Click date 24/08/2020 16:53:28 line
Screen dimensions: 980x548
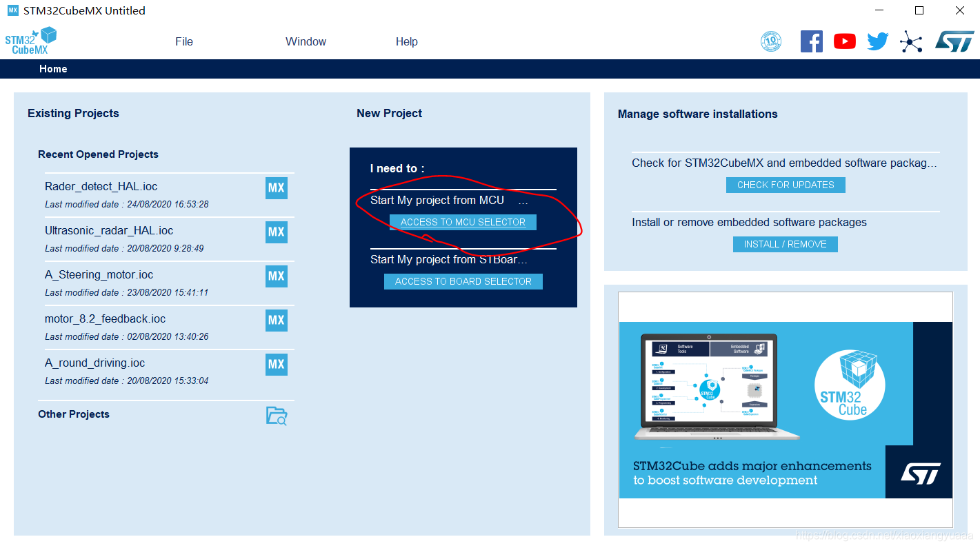pos(127,205)
